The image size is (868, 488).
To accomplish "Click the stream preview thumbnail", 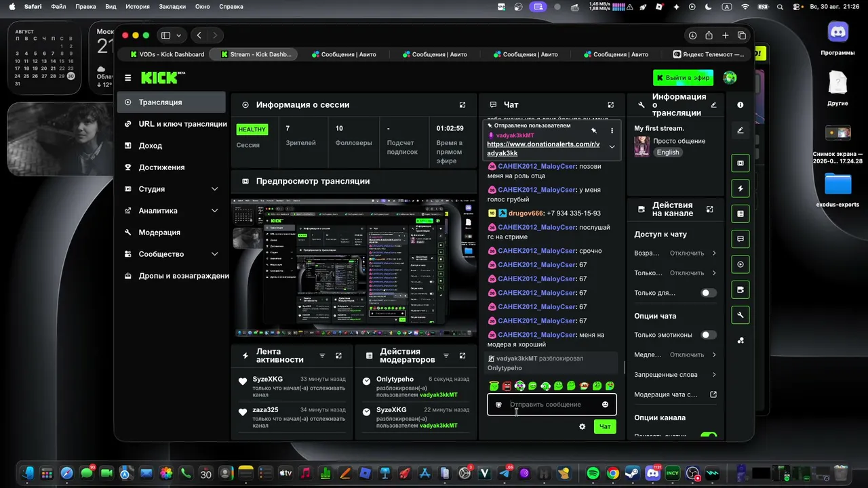I will click(x=353, y=268).
